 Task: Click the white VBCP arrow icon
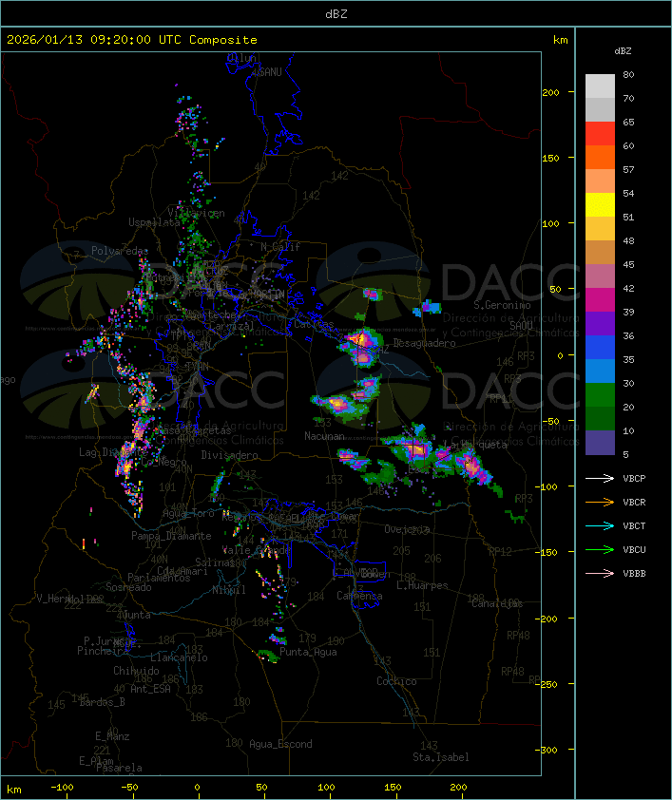[x=601, y=478]
